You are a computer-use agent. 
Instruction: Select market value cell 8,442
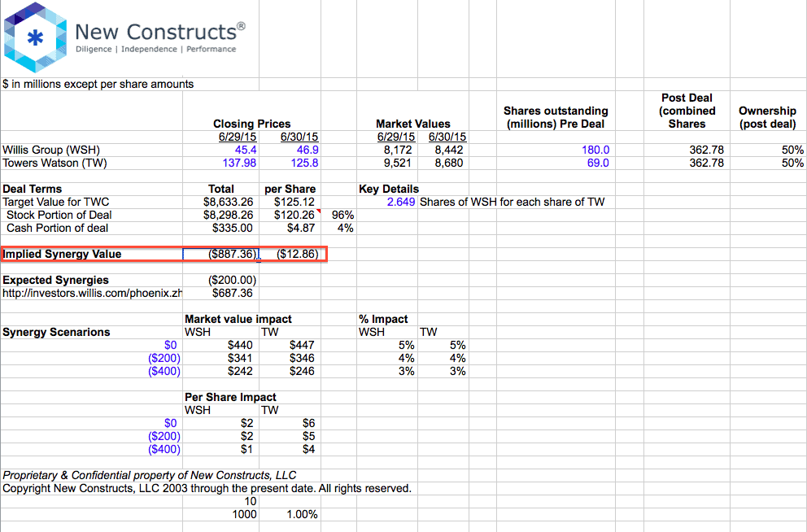pyautogui.click(x=449, y=150)
